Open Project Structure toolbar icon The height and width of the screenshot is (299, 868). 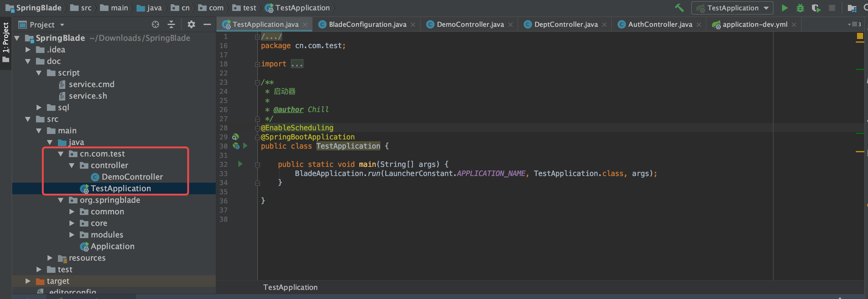pyautogui.click(x=852, y=8)
